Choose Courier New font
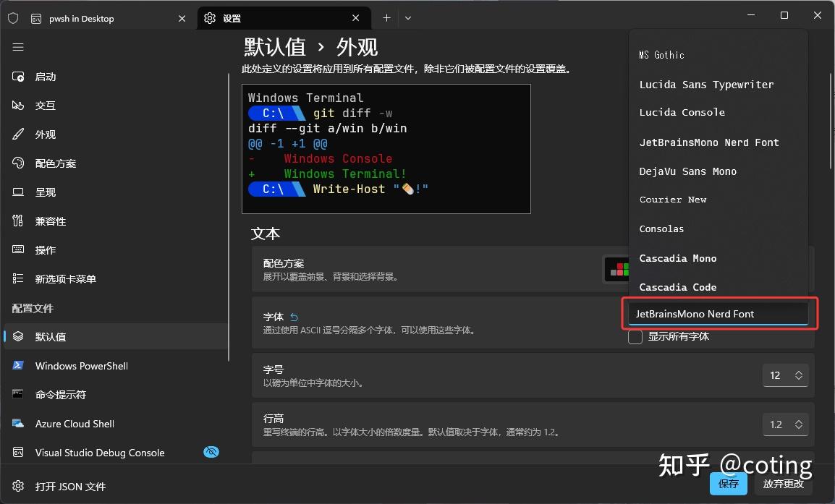This screenshot has height=504, width=835. tap(718, 200)
